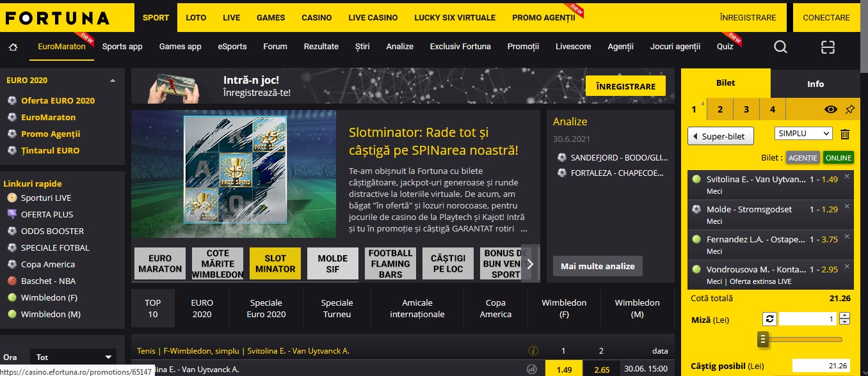The image size is (868, 376).
Task: Switch to the Bilet tab
Action: click(726, 83)
